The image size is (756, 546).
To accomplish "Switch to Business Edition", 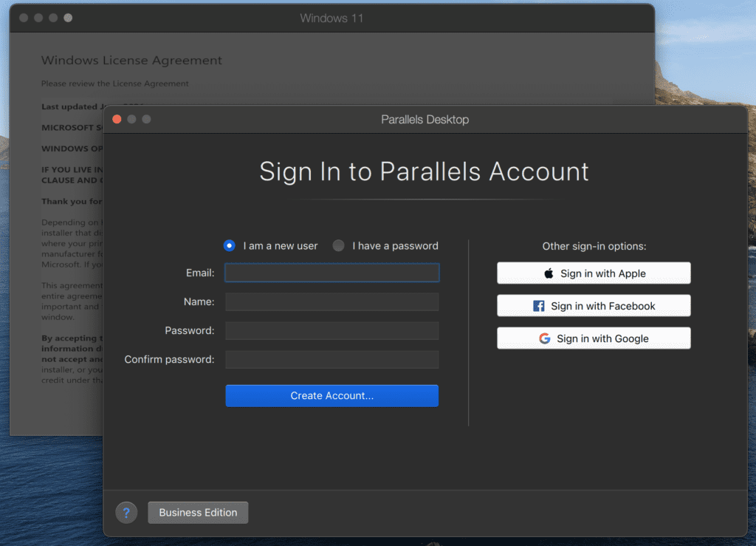I will point(198,512).
